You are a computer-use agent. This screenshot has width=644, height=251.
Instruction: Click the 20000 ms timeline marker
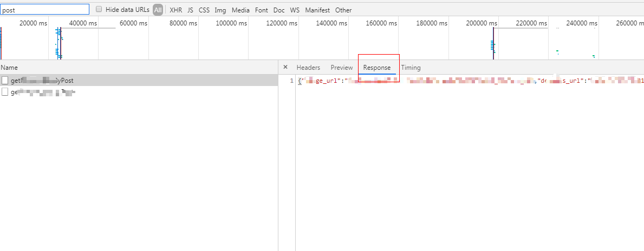click(33, 23)
